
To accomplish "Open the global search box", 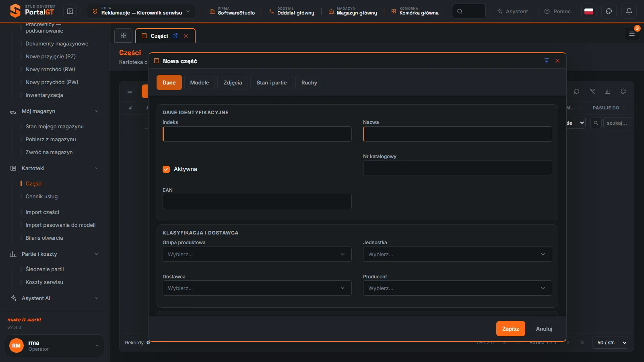I will [469, 11].
